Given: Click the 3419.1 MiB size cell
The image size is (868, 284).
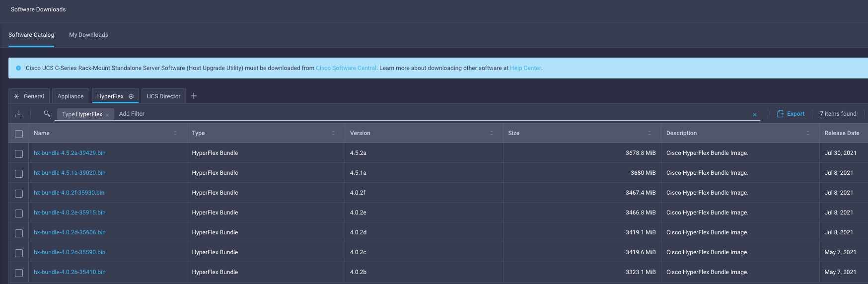Looking at the screenshot, I should 641,232.
